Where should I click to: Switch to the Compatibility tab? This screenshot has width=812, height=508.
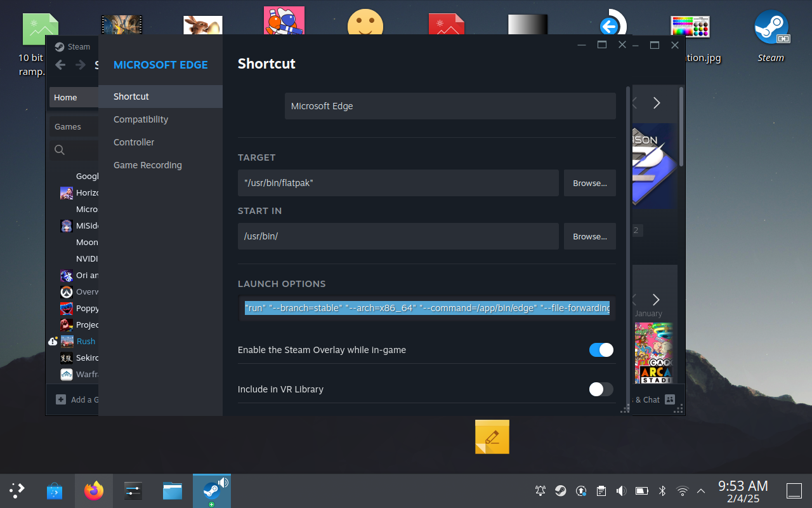pyautogui.click(x=140, y=119)
